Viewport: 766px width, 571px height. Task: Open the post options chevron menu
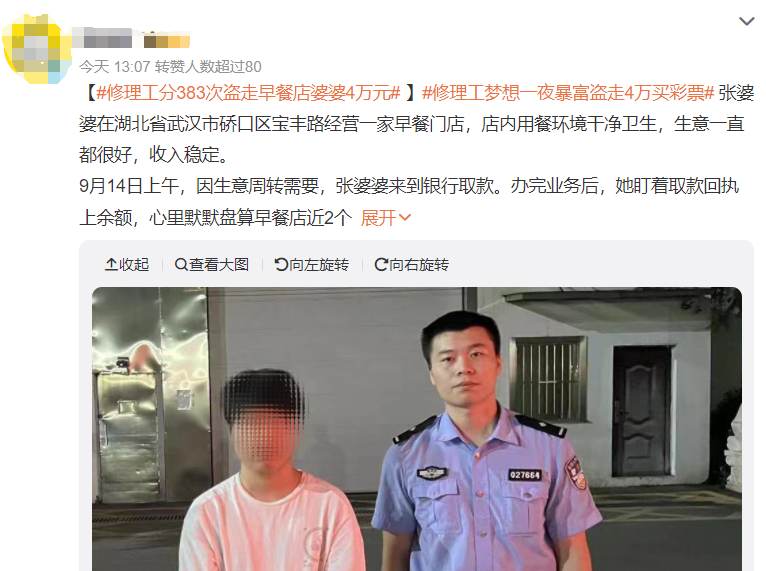(x=746, y=21)
